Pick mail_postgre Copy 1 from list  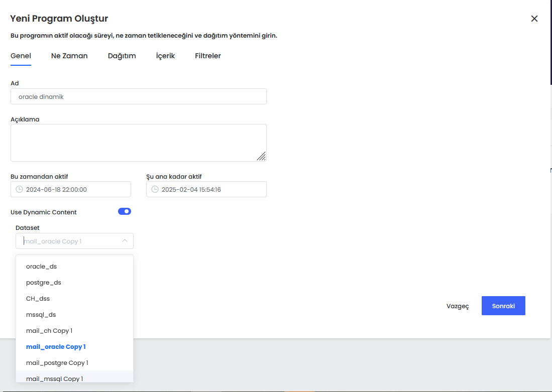[57, 363]
